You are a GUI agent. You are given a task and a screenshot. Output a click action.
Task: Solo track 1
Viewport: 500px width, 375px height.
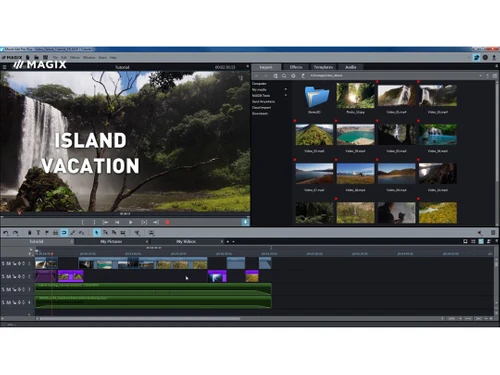coord(3,264)
